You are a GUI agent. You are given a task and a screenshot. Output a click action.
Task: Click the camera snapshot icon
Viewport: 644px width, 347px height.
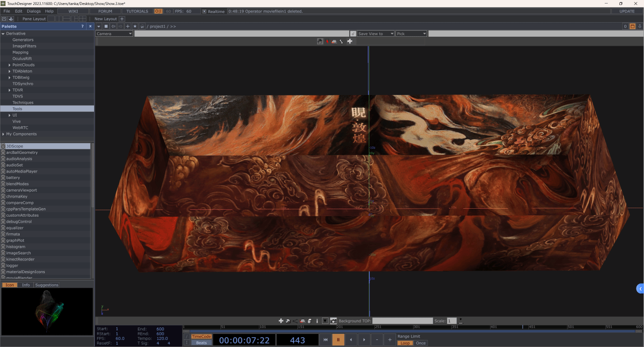tap(333, 321)
